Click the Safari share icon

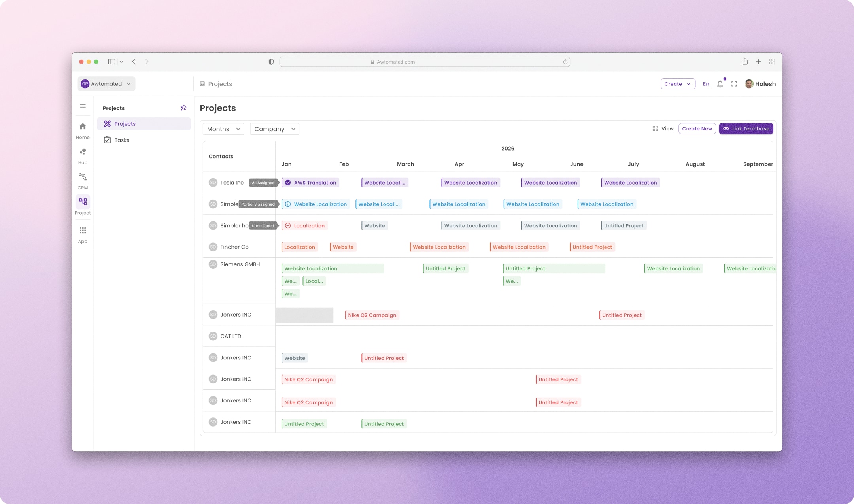click(x=745, y=62)
